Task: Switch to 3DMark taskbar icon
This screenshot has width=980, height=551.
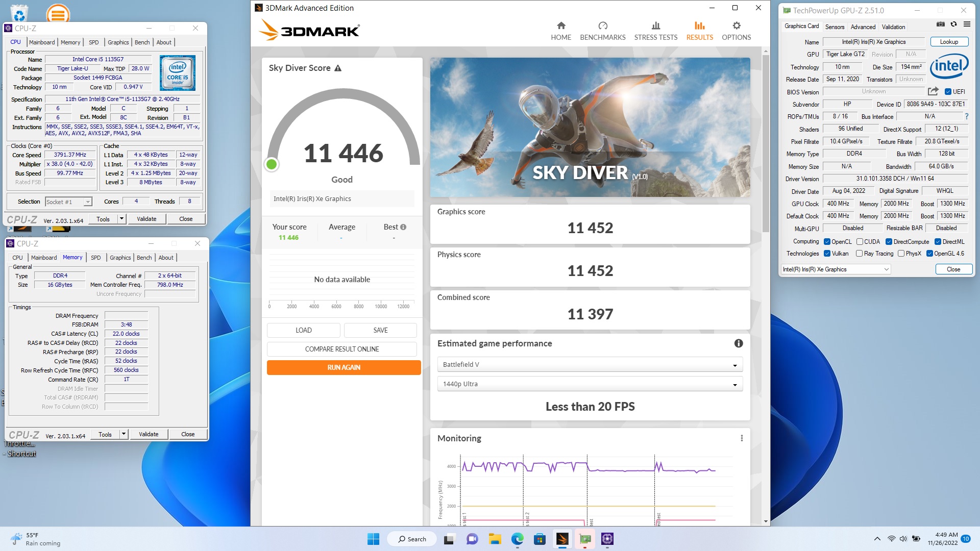Action: (562, 539)
